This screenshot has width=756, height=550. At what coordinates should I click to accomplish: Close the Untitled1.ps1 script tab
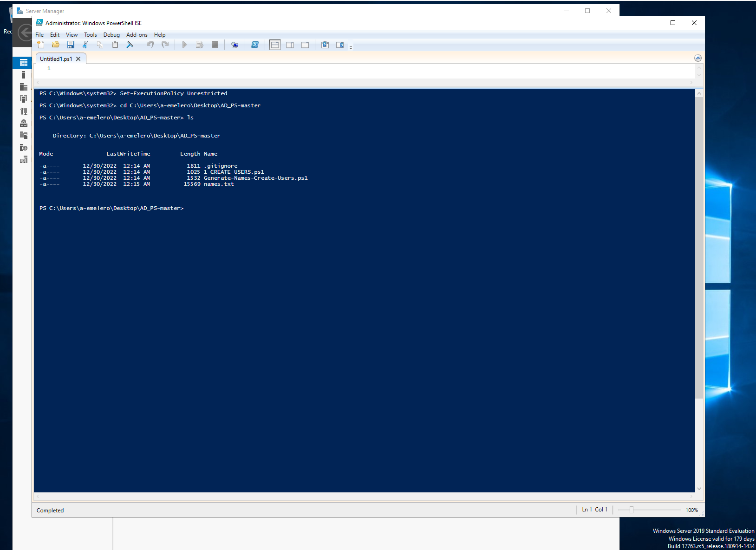point(78,59)
